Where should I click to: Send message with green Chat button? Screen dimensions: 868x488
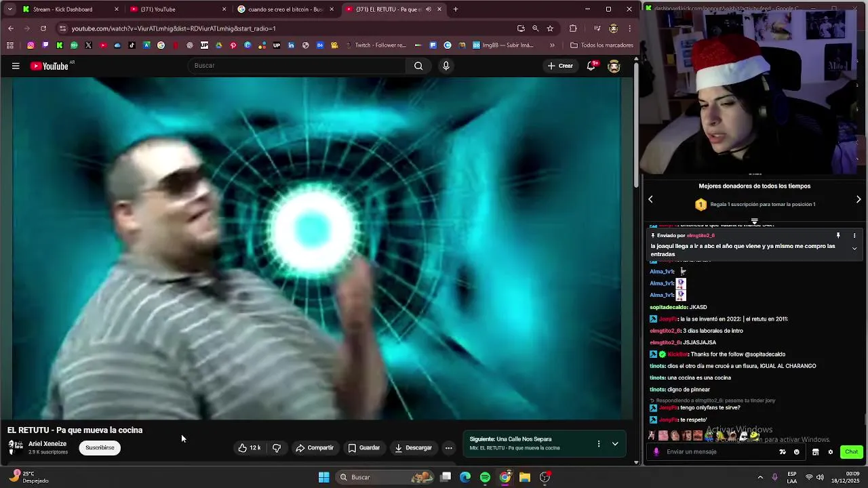(x=852, y=452)
